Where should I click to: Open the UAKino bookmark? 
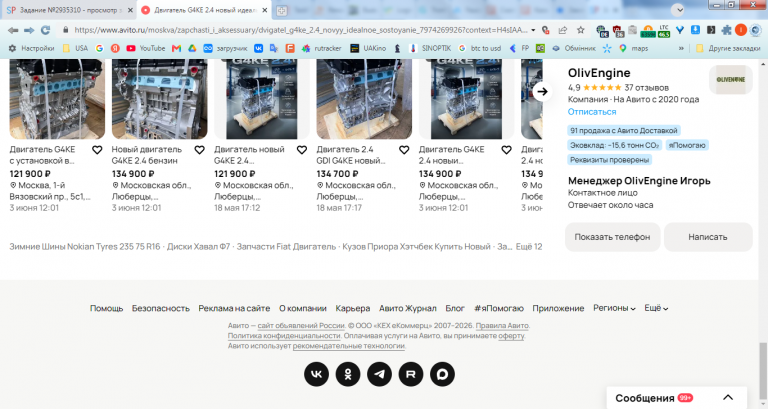pyautogui.click(x=368, y=48)
